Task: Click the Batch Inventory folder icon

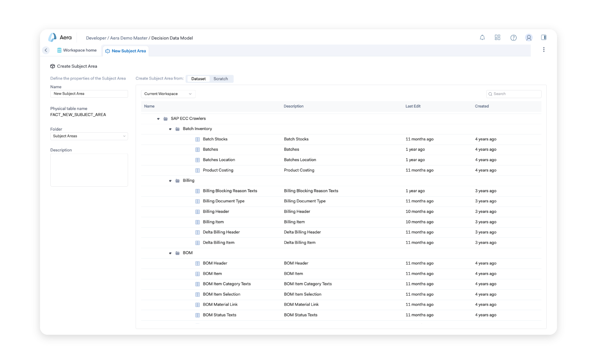Action: click(x=178, y=129)
